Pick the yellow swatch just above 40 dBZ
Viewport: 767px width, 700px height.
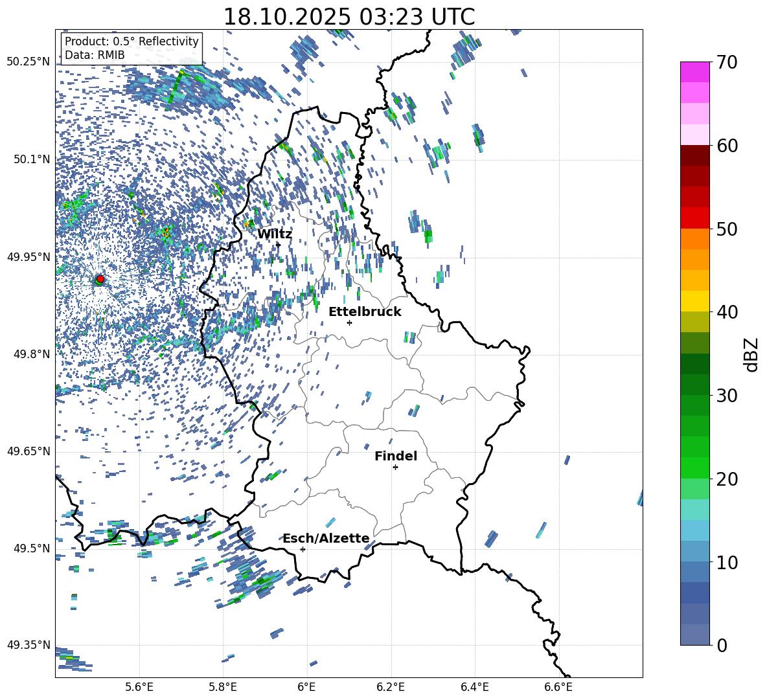coord(695,301)
